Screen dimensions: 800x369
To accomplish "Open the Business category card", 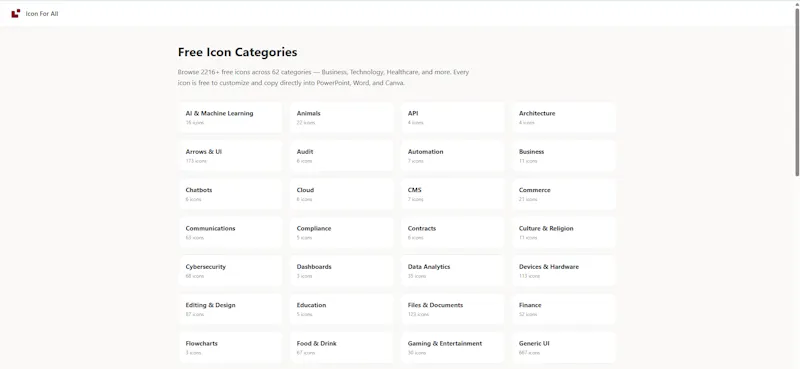I will pos(564,156).
